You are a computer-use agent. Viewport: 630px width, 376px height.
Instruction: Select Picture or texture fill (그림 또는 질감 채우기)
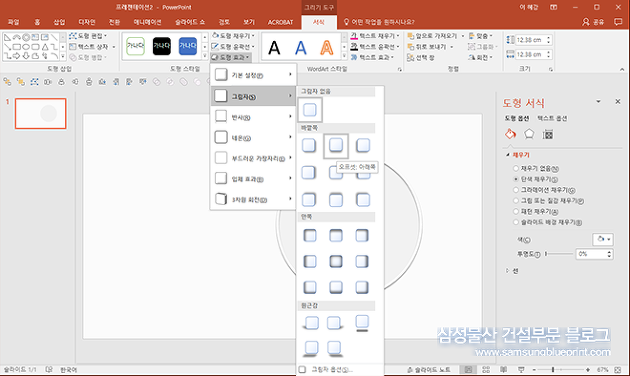point(516,200)
